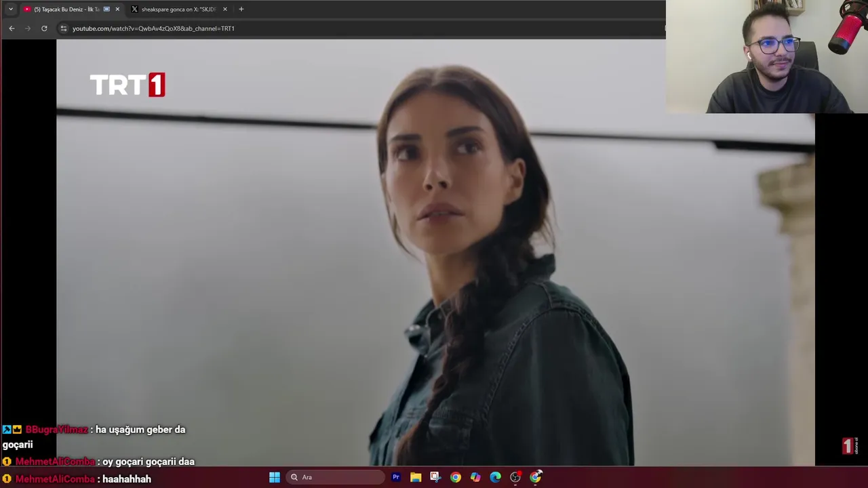Launch Adobe Premiere Pro from taskbar
The height and width of the screenshot is (488, 868).
click(396, 477)
